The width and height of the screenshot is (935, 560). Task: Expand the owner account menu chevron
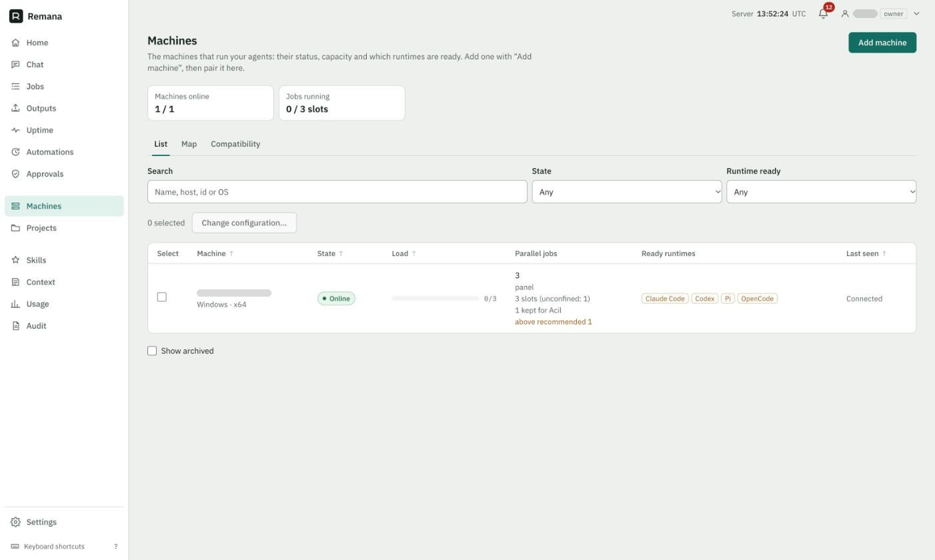916,13
